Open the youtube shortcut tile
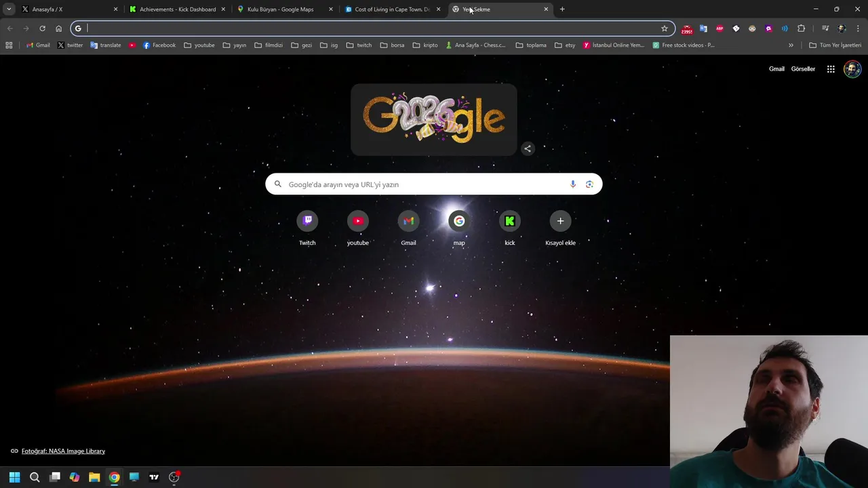 (358, 228)
